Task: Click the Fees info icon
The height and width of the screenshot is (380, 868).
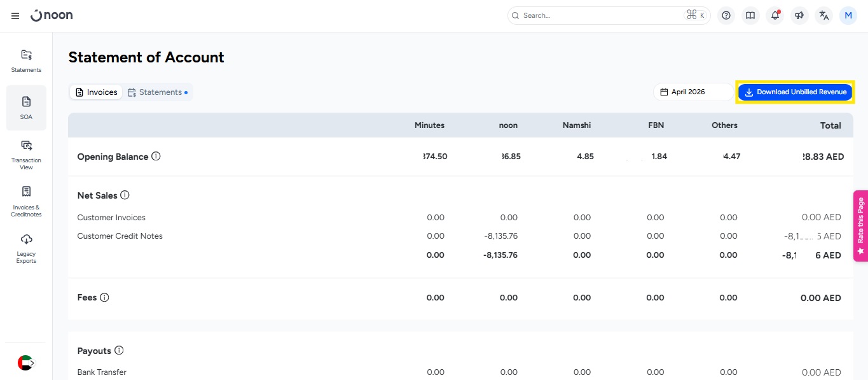Action: (x=104, y=297)
